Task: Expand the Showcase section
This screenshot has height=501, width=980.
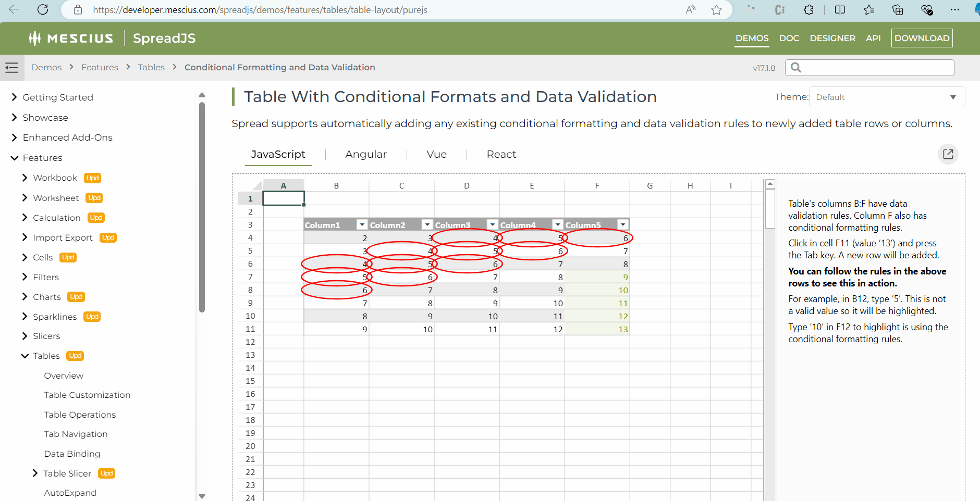Action: pyautogui.click(x=14, y=118)
